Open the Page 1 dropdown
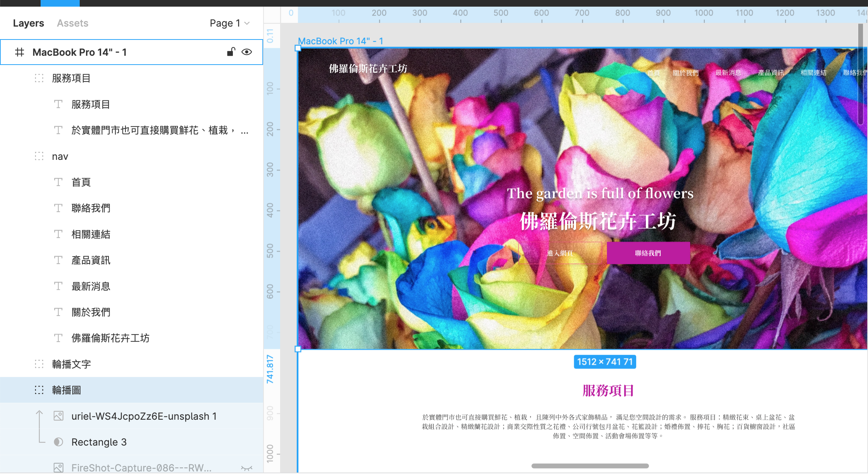This screenshot has height=474, width=868. click(230, 23)
